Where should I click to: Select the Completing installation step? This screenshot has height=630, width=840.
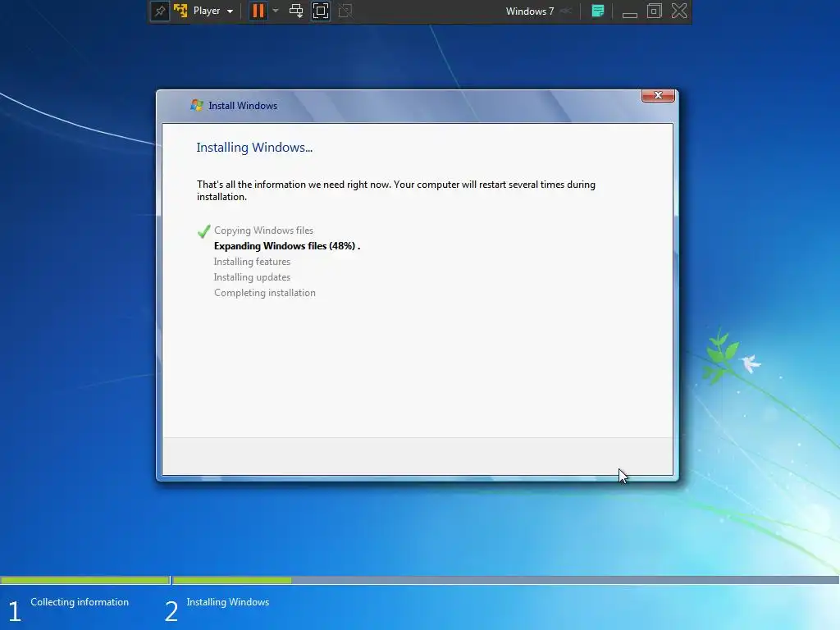tap(265, 293)
